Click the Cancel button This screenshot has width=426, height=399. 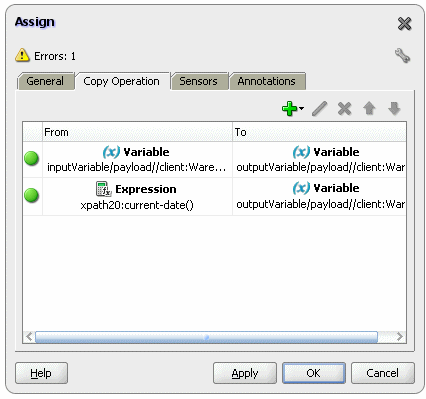(x=383, y=373)
